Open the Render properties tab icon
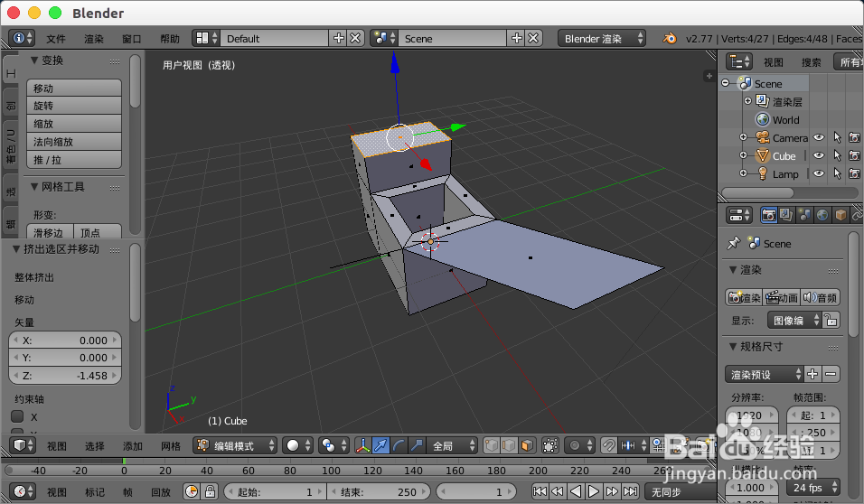The height and width of the screenshot is (504, 864). [x=769, y=215]
